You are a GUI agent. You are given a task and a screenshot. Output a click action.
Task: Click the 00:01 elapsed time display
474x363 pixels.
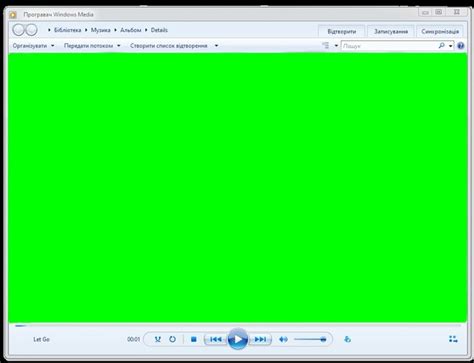[x=133, y=339]
